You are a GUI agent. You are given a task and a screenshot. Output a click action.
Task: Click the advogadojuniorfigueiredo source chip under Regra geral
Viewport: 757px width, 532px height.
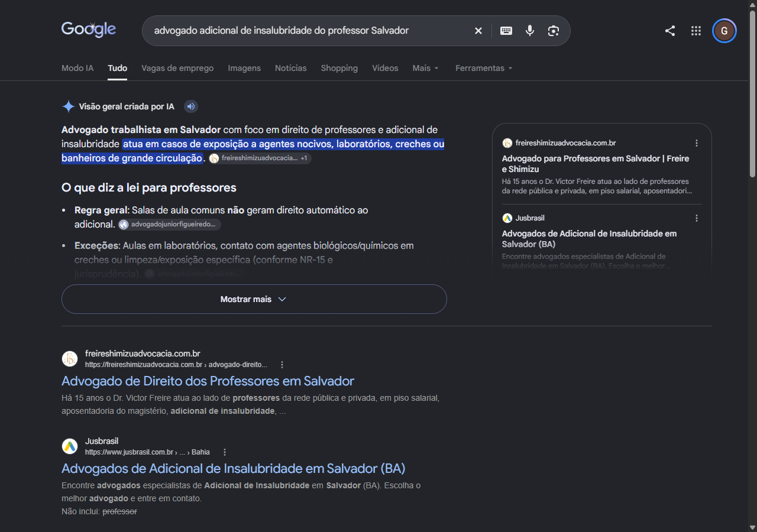169,225
